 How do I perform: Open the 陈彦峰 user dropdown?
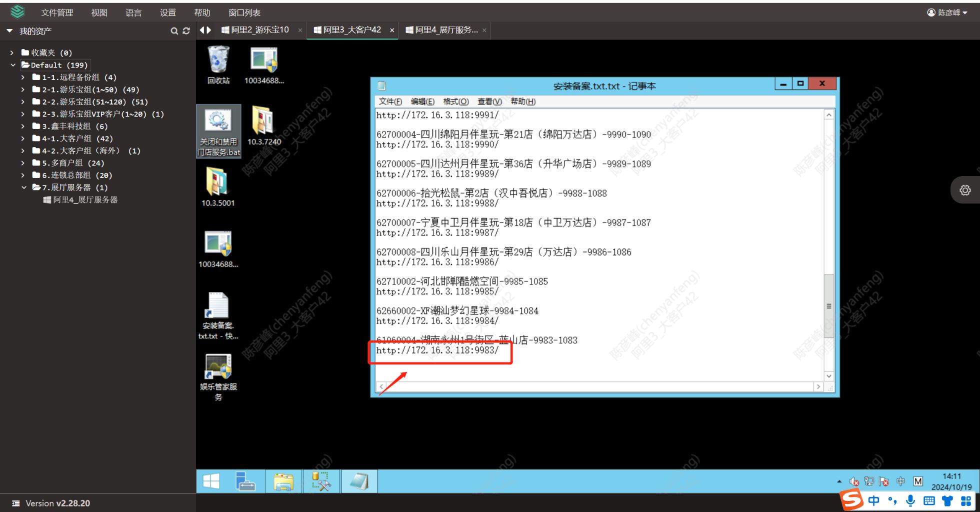click(x=947, y=12)
